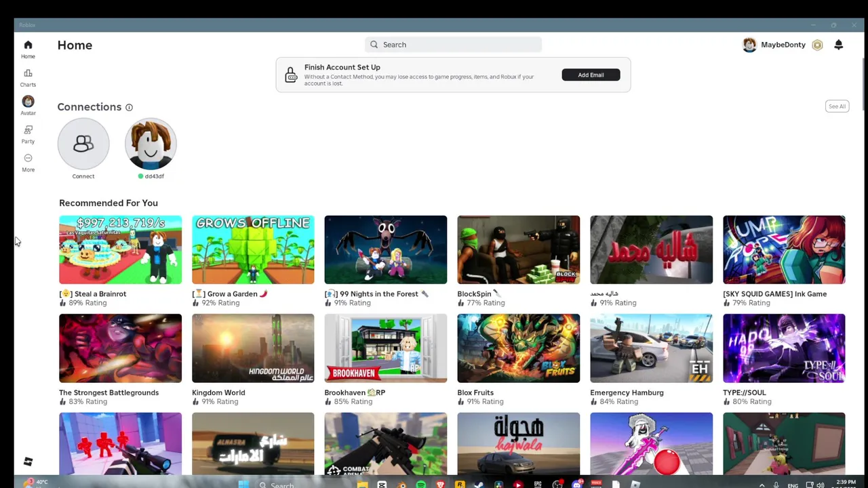
Task: Open The Strongest Battlegrounds thumbnail
Action: [x=120, y=348]
